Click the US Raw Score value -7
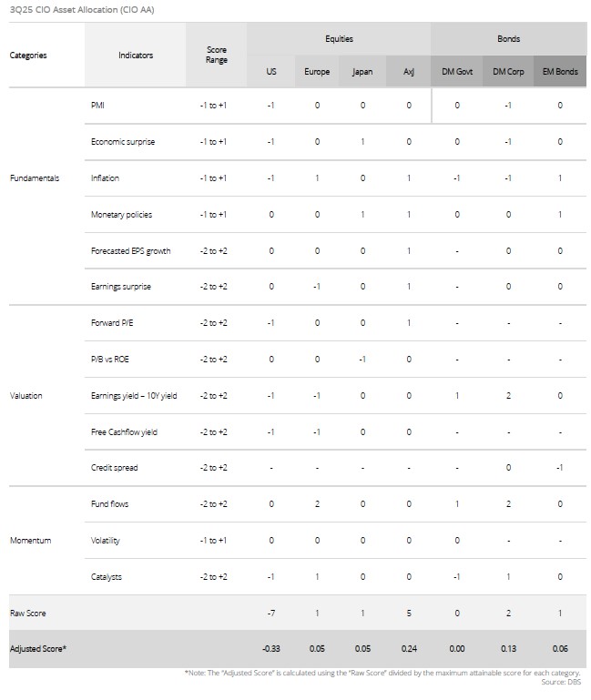This screenshot has height=700, width=591. pyautogui.click(x=271, y=613)
